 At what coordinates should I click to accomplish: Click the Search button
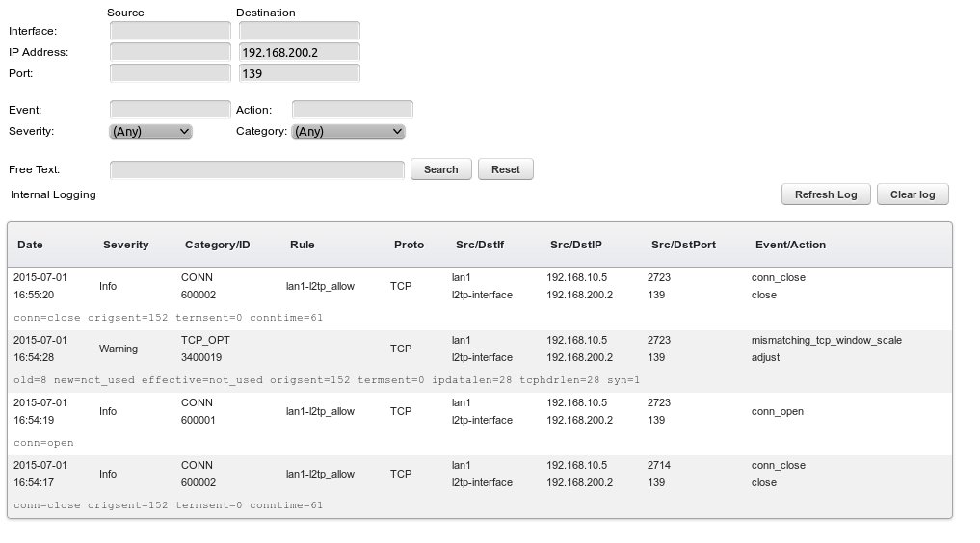coord(441,169)
